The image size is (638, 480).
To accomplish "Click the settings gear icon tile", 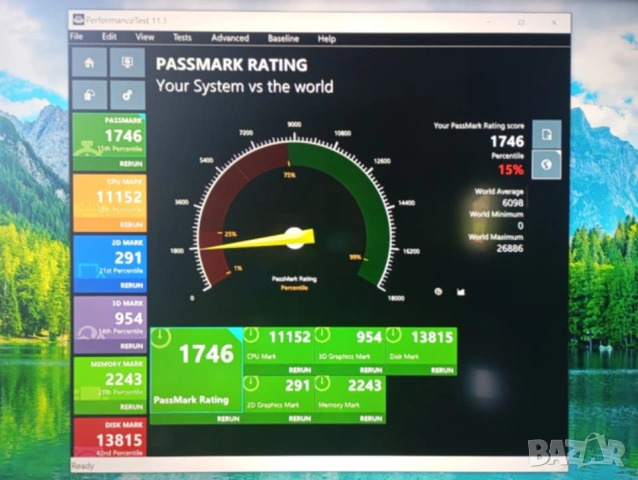I will click(127, 95).
